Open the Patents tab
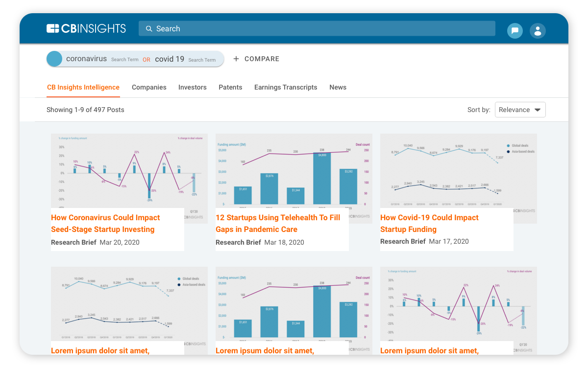 point(230,87)
